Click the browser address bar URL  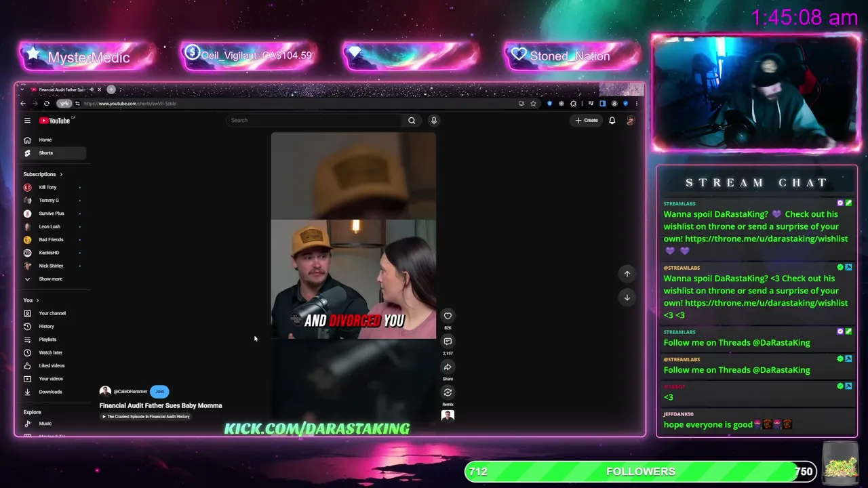pos(130,104)
